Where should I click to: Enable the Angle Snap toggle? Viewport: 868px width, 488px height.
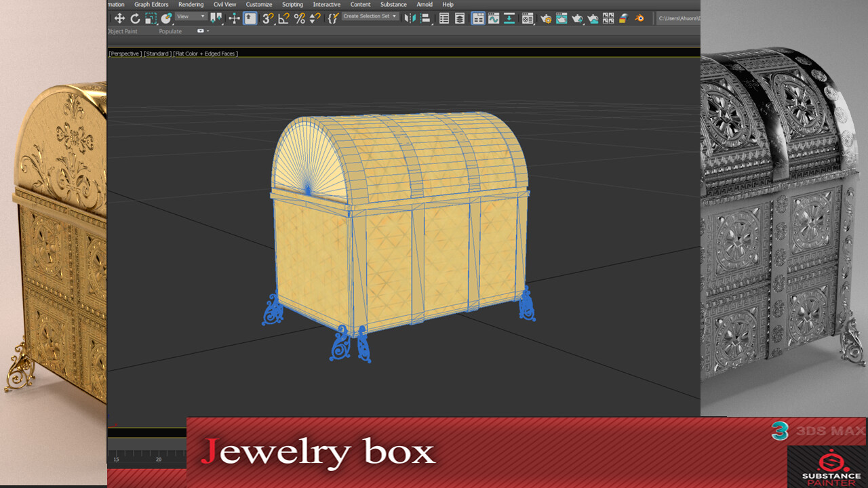284,18
